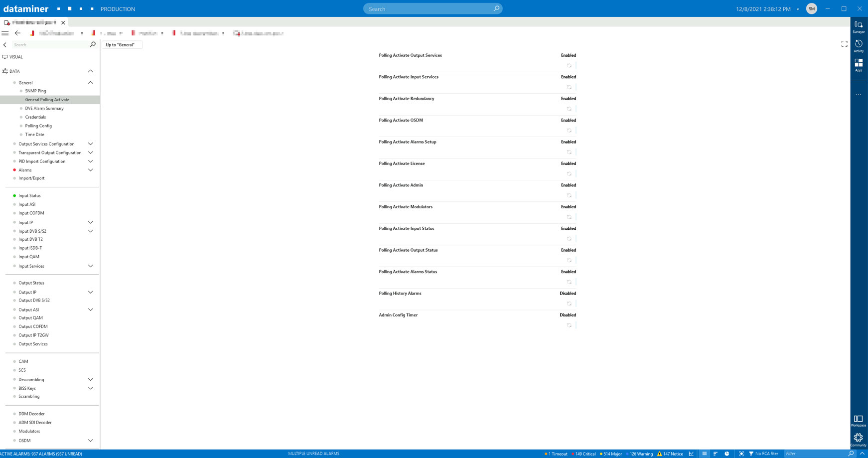
Task: Open the Surveyor panel
Action: click(859, 27)
